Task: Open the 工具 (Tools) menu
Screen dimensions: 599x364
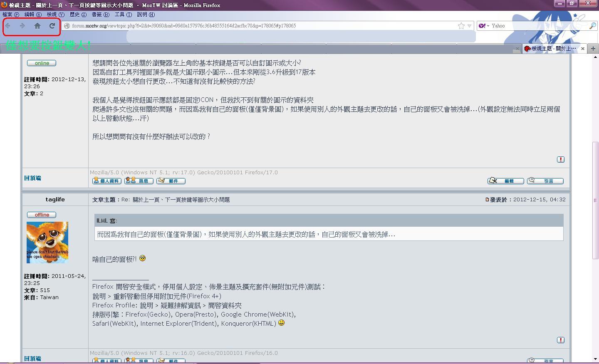Action: tap(123, 15)
